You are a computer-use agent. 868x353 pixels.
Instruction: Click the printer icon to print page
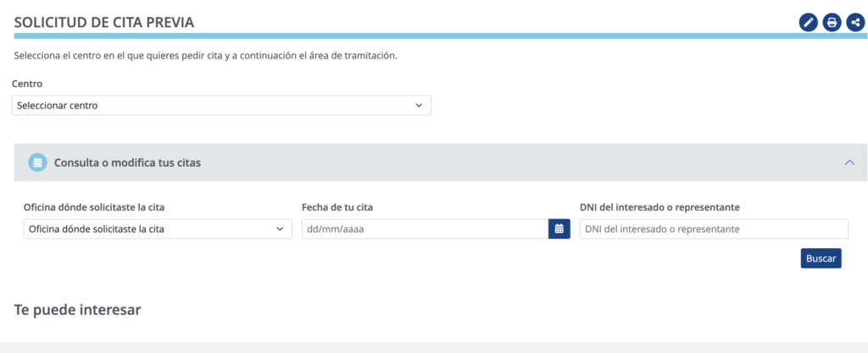pos(832,23)
